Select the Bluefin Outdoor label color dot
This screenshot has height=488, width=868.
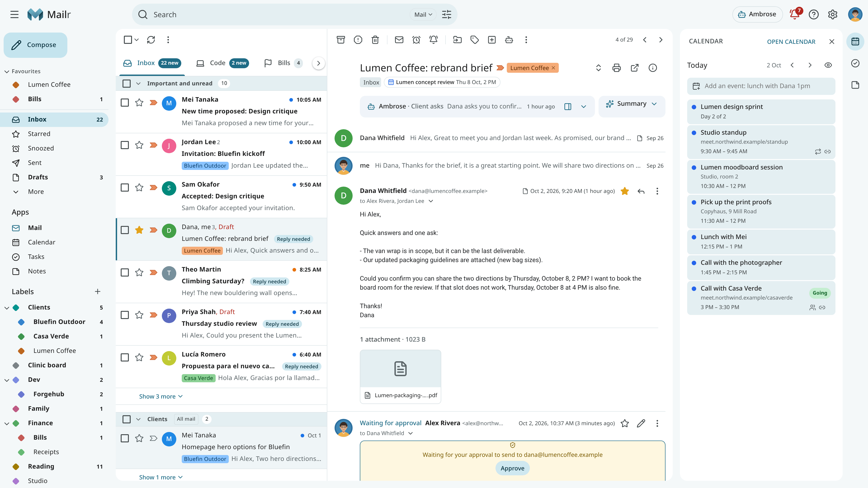click(x=21, y=322)
